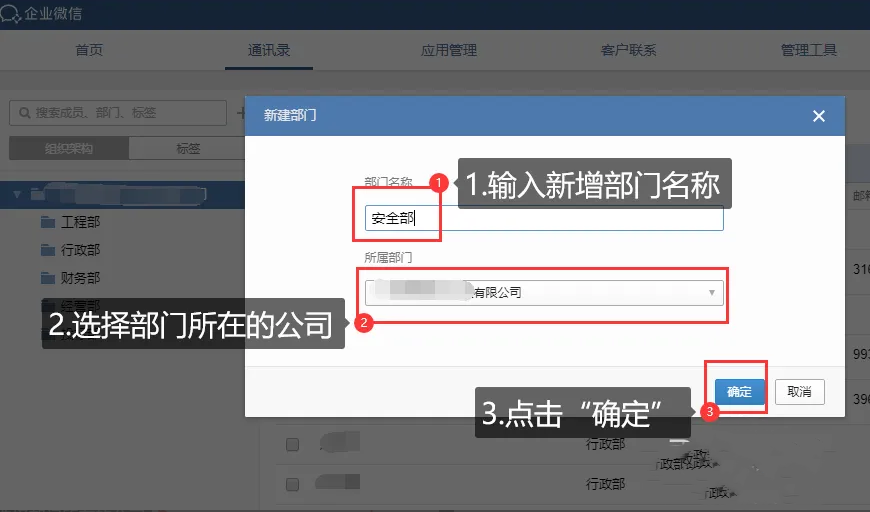Click the 所属部门 dropdown arrow

pos(711,292)
